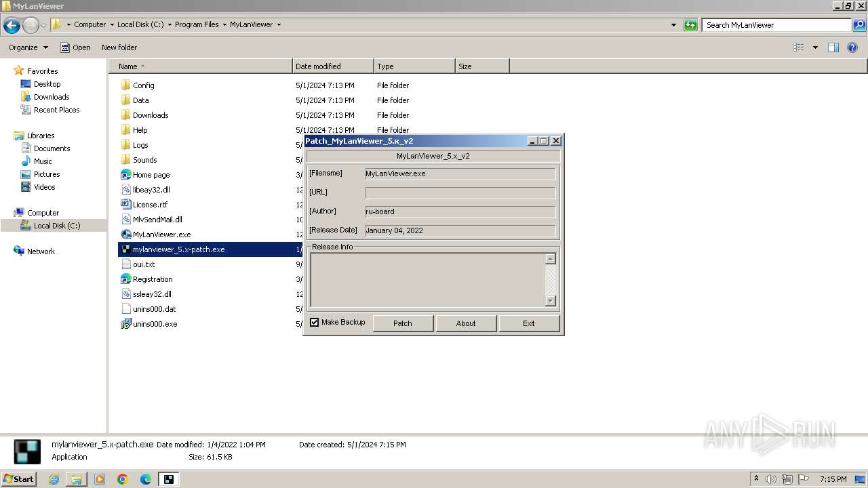Expand the recent pages dropdown arrow
The image size is (868, 488).
[x=43, y=26]
